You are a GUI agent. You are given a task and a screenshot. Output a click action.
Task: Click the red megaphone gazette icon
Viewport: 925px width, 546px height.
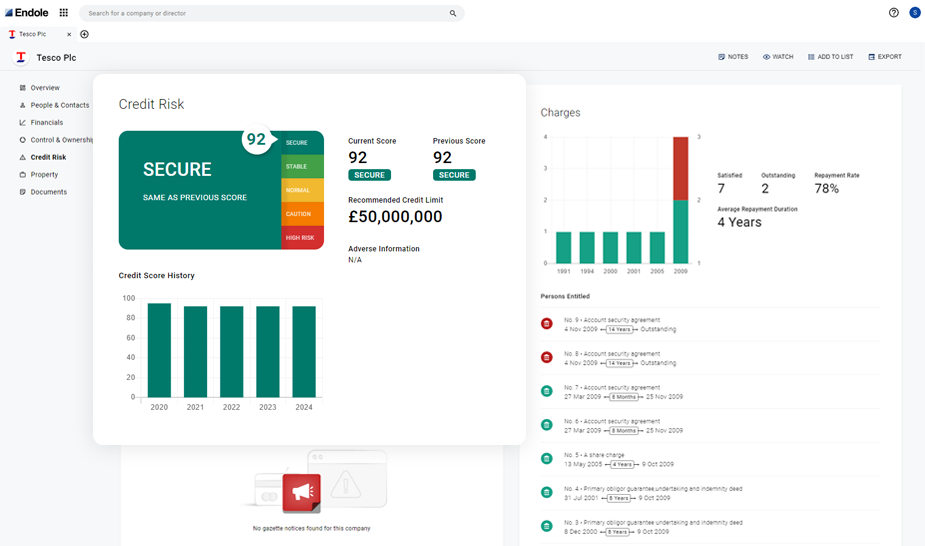point(301,492)
